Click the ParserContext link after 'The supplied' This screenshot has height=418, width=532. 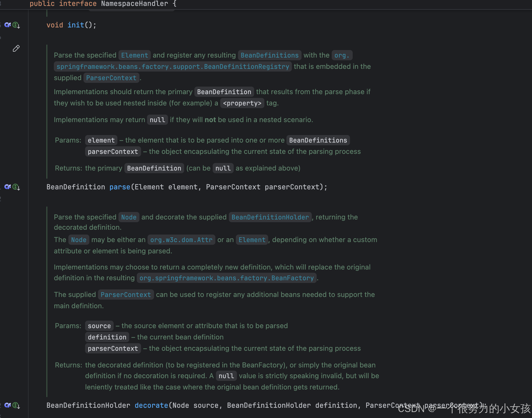pyautogui.click(x=126, y=295)
